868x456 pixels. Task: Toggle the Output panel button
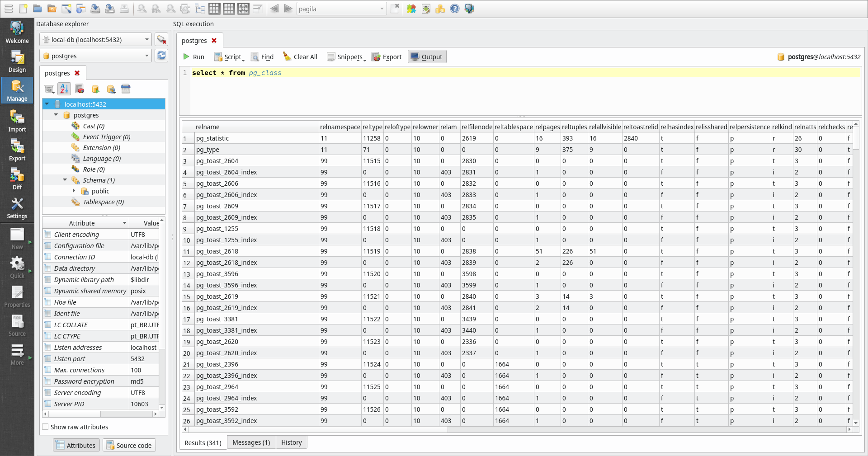click(427, 57)
